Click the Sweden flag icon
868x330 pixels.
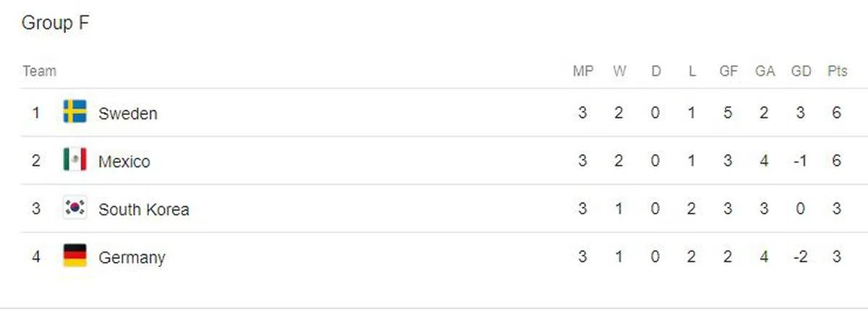pos(75,112)
